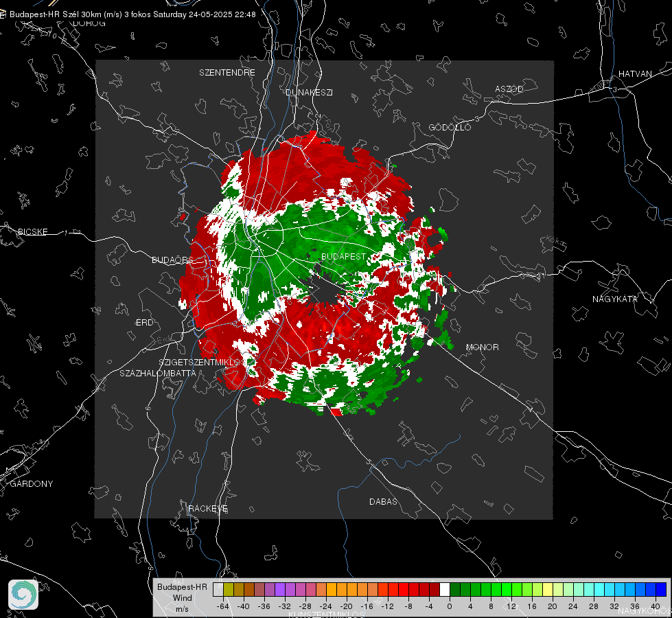Click the GÖDÖLLŐ city label
The width and height of the screenshot is (672, 618).
450,127
